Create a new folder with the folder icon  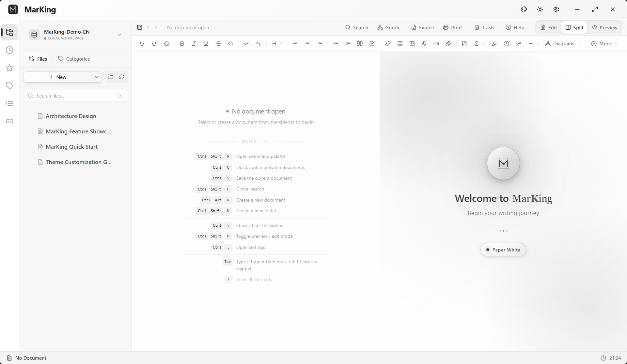[111, 77]
